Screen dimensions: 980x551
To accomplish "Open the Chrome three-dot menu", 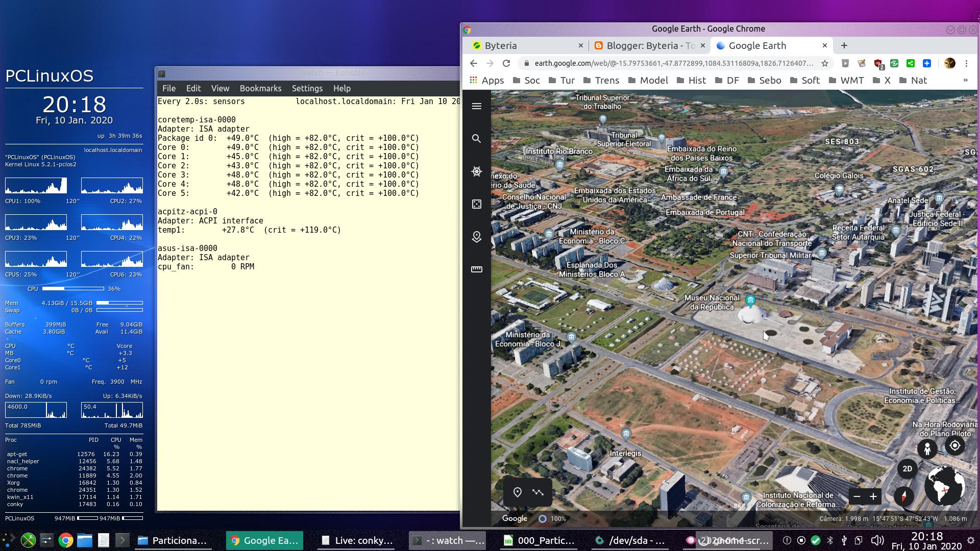I will (x=966, y=63).
